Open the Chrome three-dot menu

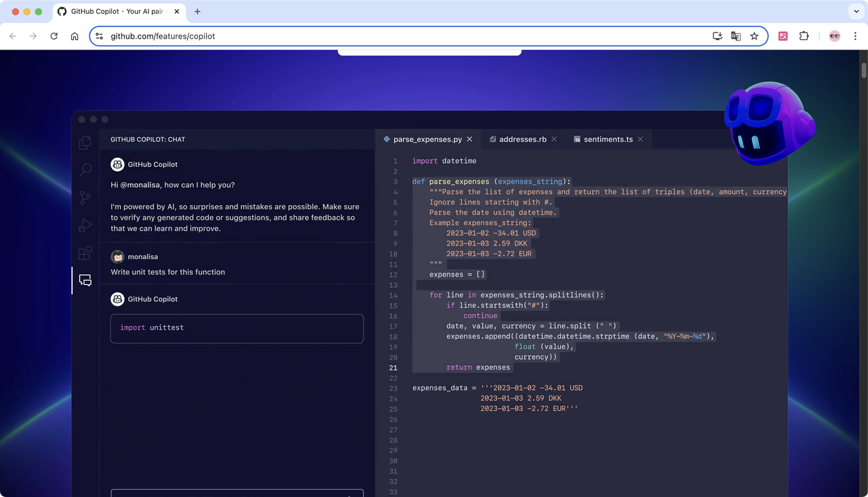tap(855, 36)
